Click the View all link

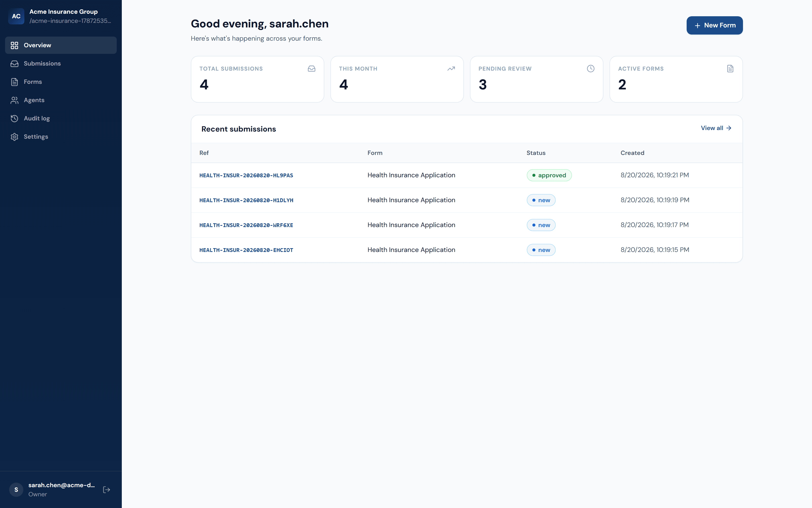tap(716, 128)
